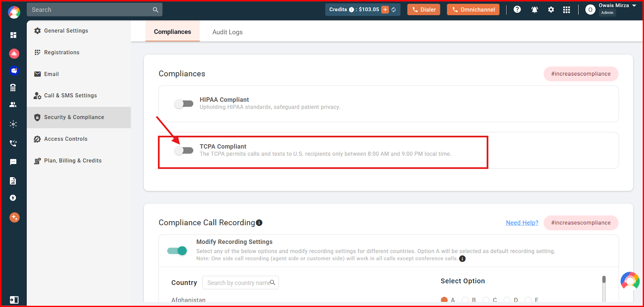Open the floating chat support widget
644x307 pixels.
(630, 281)
